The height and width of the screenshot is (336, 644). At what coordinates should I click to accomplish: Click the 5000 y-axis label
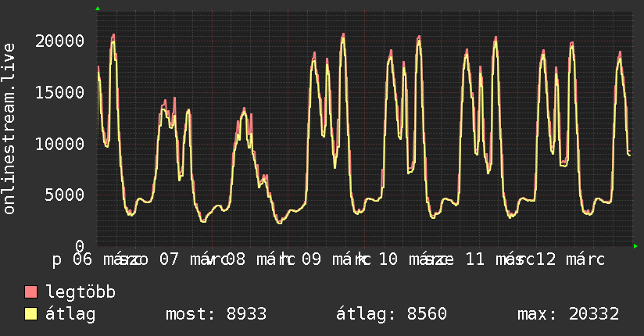[65, 195]
